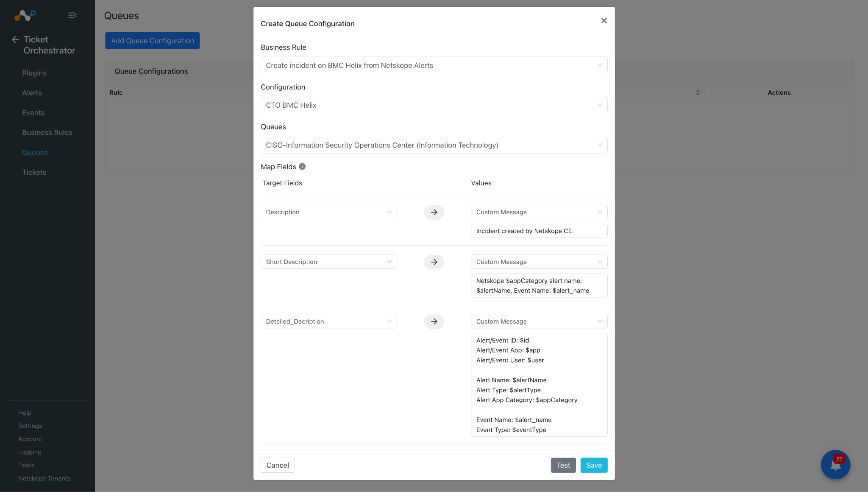
Task: Open the Logging link
Action: (30, 452)
